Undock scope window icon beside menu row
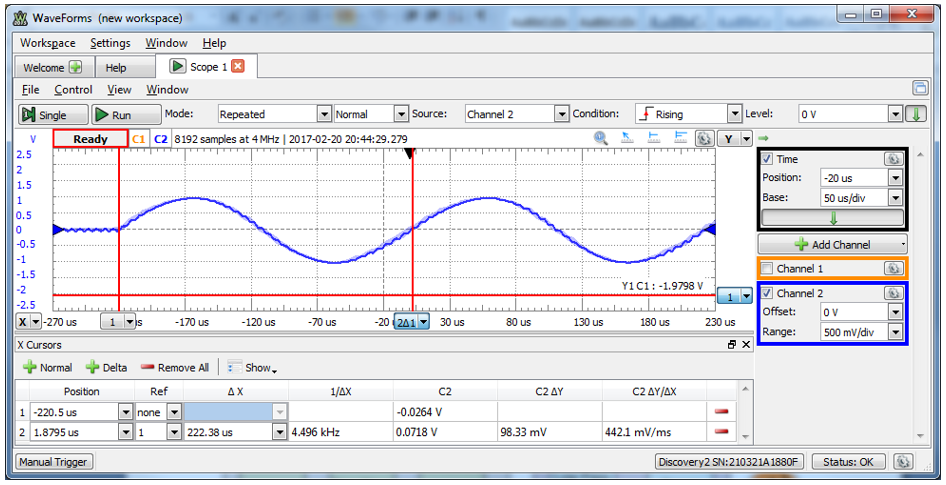946x485 pixels. 919,88
